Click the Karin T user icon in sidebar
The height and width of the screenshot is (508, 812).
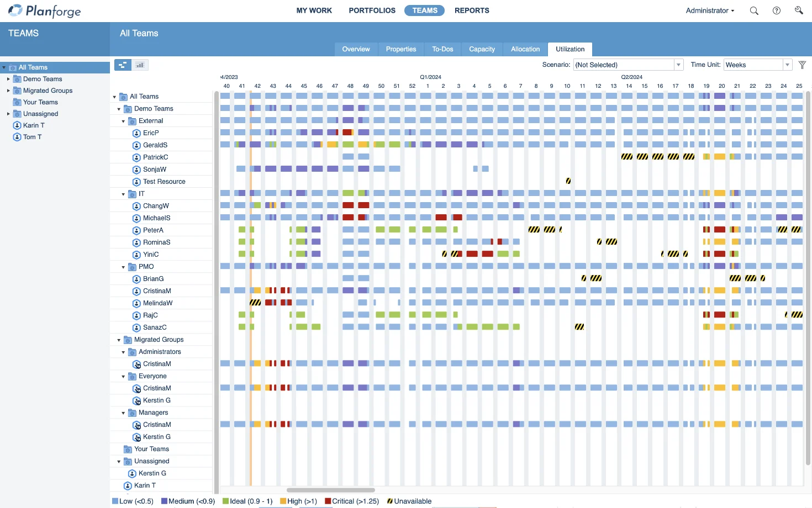pyautogui.click(x=17, y=125)
